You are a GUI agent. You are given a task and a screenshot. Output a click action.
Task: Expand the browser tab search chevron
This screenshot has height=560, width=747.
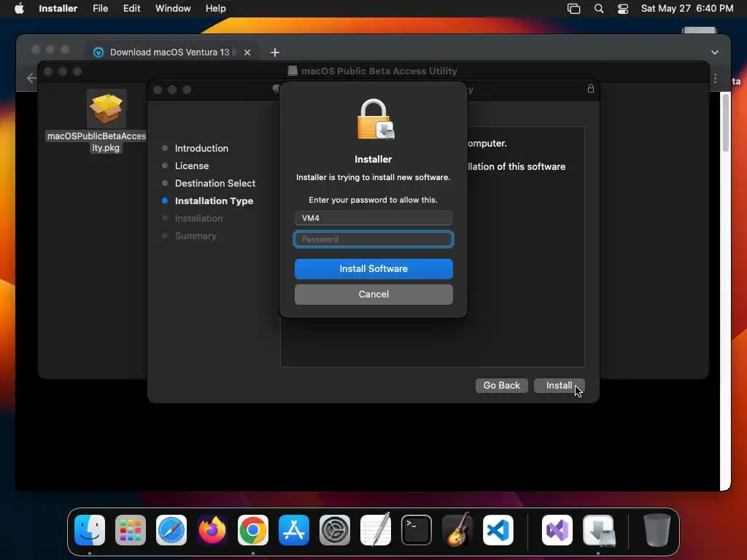tap(715, 52)
